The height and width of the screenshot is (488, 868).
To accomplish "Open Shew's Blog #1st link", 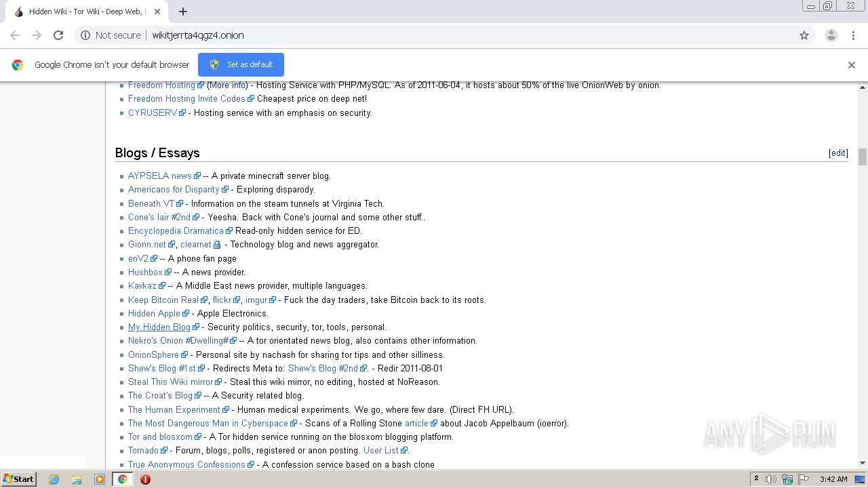I will pos(162,369).
